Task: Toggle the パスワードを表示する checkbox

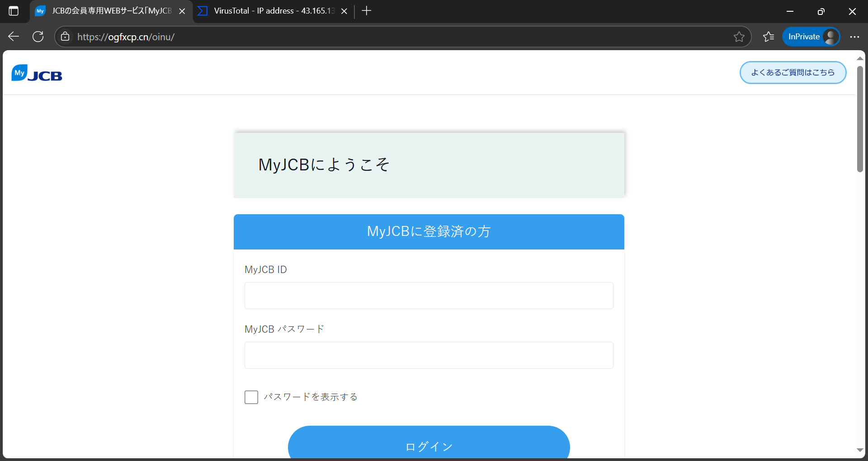Action: (251, 397)
